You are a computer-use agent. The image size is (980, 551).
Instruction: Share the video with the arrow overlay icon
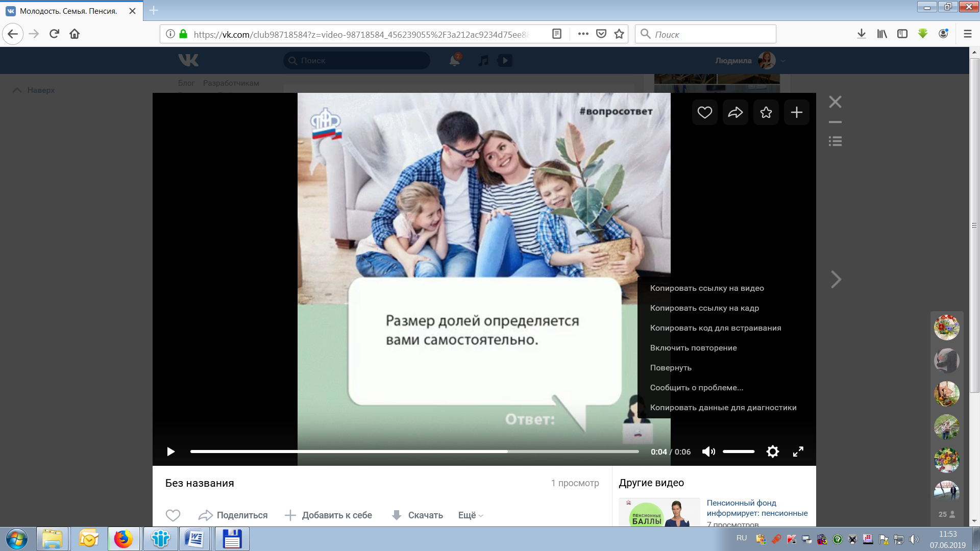click(735, 112)
